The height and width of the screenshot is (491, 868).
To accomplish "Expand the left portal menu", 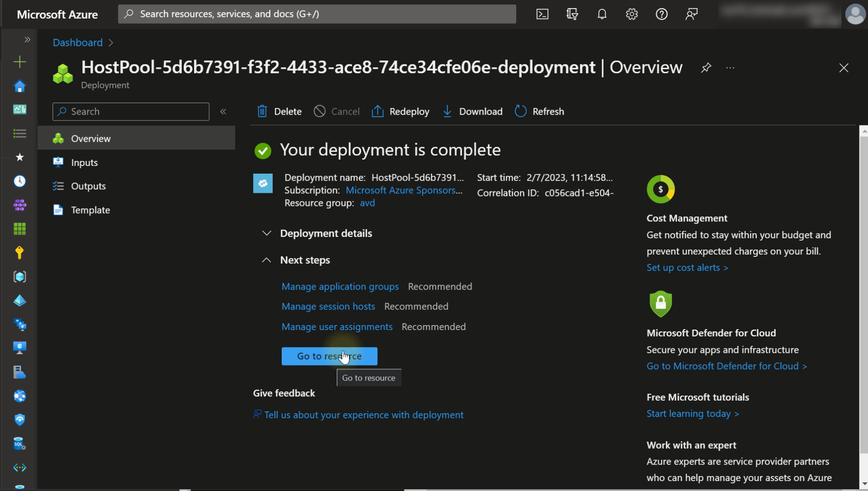I will pyautogui.click(x=27, y=40).
